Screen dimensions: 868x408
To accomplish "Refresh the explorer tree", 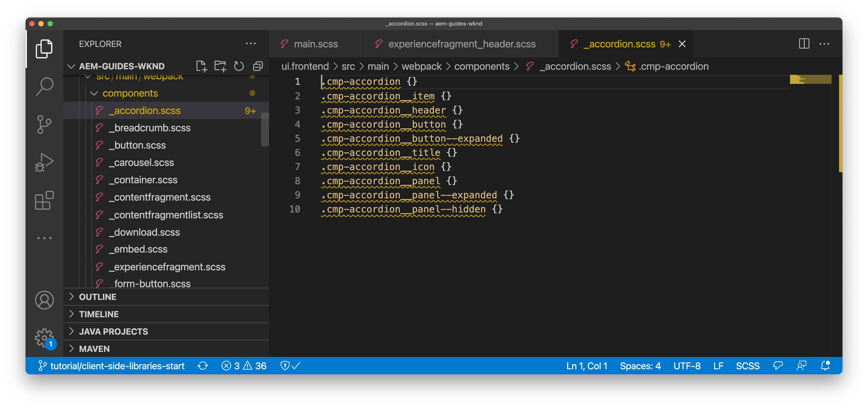I will [239, 66].
